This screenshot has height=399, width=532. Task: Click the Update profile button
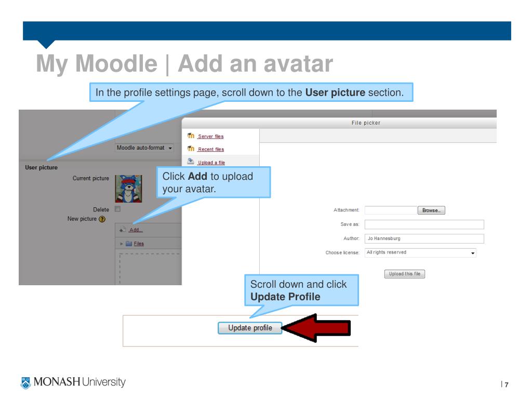(250, 328)
